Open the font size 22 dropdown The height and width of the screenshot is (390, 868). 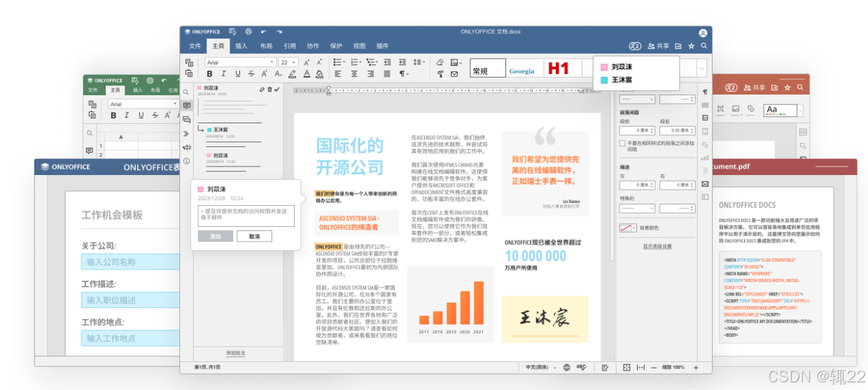tap(288, 62)
